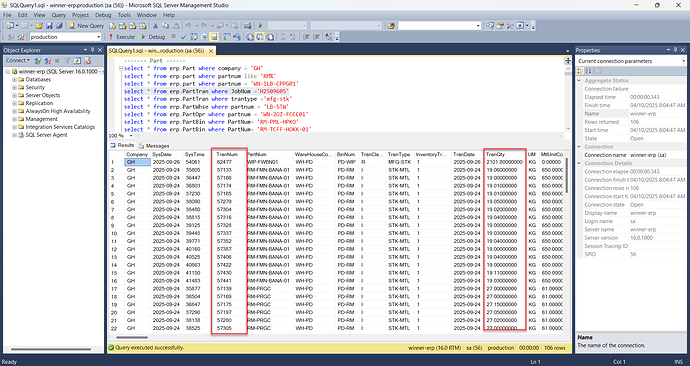Image resolution: width=690 pixels, height=366 pixels.
Task: Click the Categorized view icon in Properties
Action: 581,71
